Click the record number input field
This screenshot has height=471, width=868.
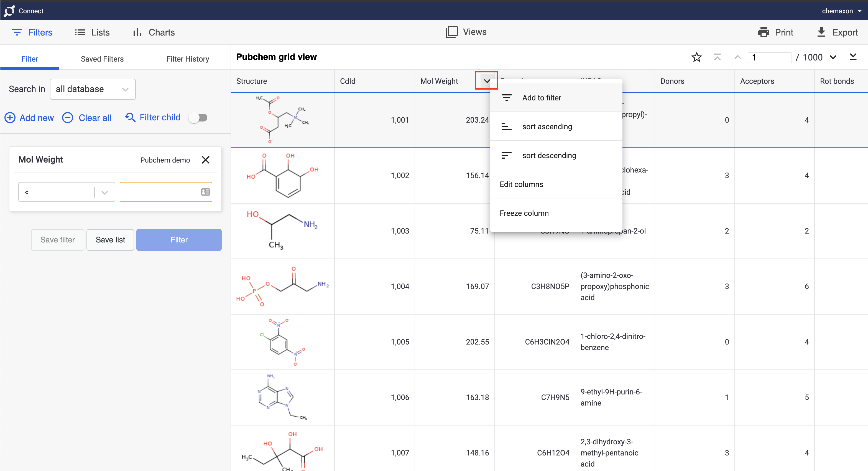pyautogui.click(x=770, y=57)
